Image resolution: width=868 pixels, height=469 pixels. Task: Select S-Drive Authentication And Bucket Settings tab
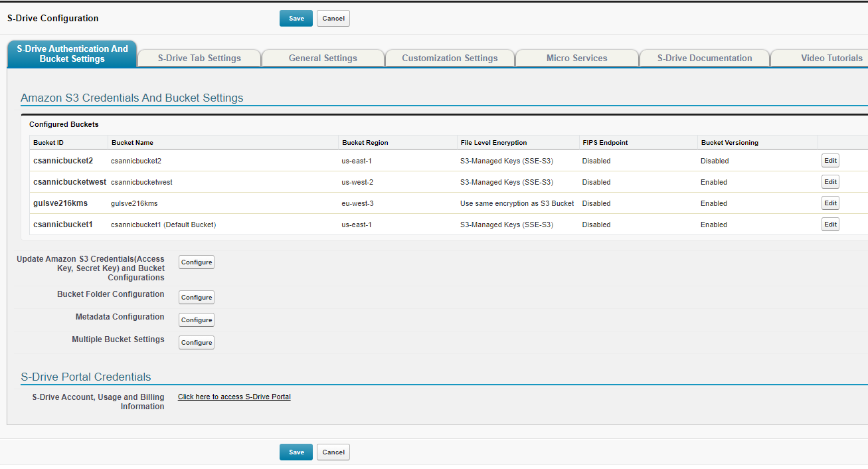[72, 54]
